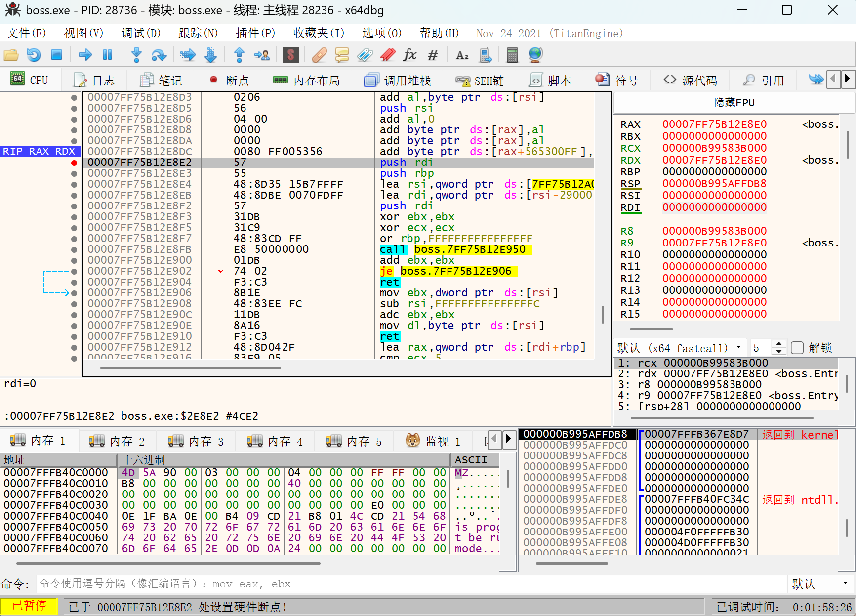Image resolution: width=856 pixels, height=616 pixels.
Task: Show next main tabs with right arrow
Action: pyautogui.click(x=848, y=79)
